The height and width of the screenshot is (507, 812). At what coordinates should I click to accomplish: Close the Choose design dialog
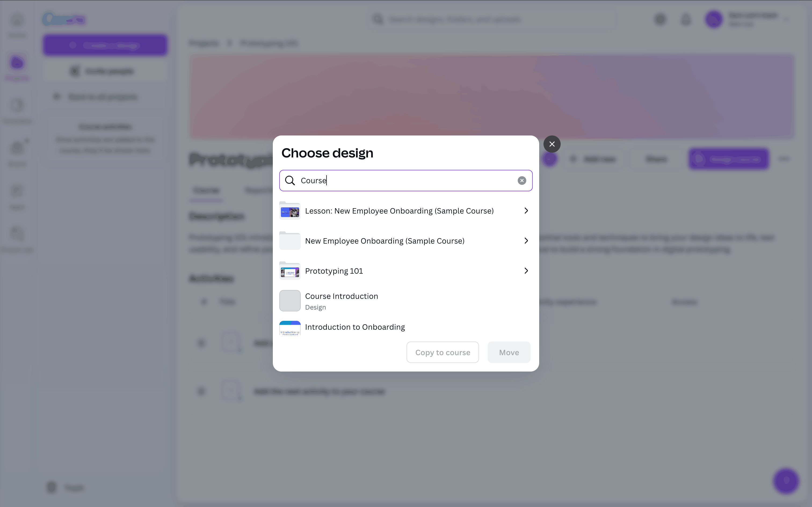click(552, 144)
